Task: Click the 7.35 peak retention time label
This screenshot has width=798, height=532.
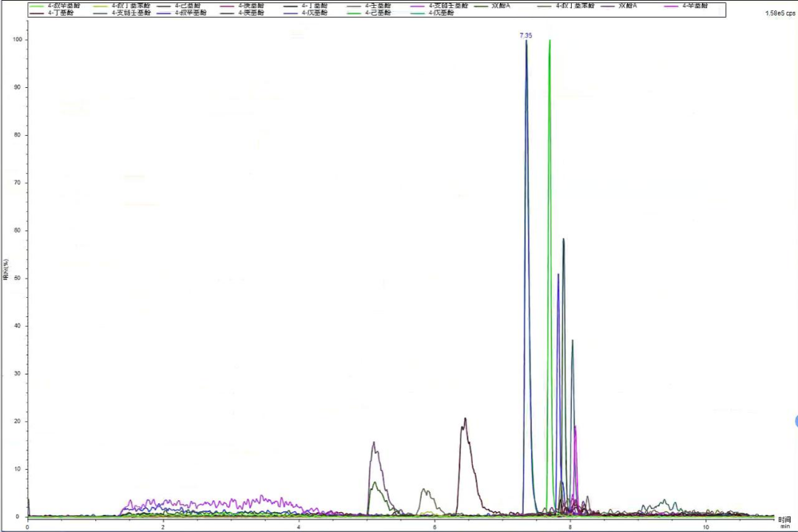Action: pos(525,35)
